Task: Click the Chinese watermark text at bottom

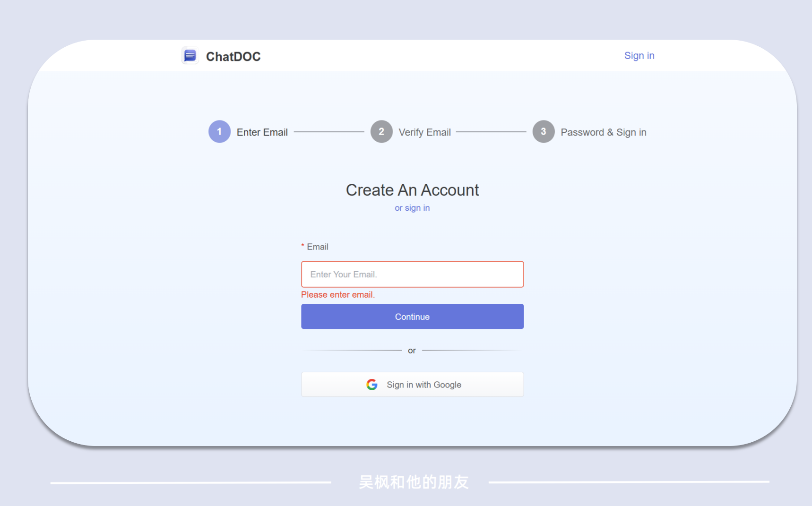Action: click(414, 482)
